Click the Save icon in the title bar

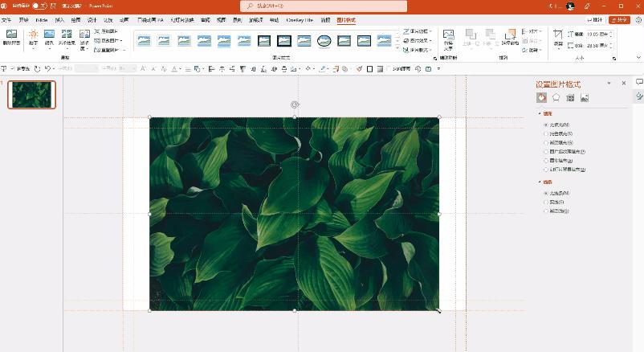pyautogui.click(x=53, y=6)
